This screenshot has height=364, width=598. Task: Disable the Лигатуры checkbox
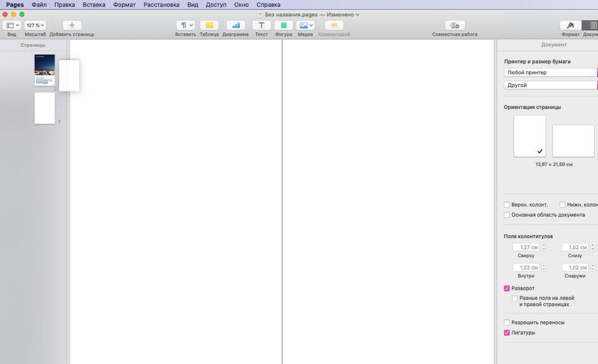click(x=507, y=333)
